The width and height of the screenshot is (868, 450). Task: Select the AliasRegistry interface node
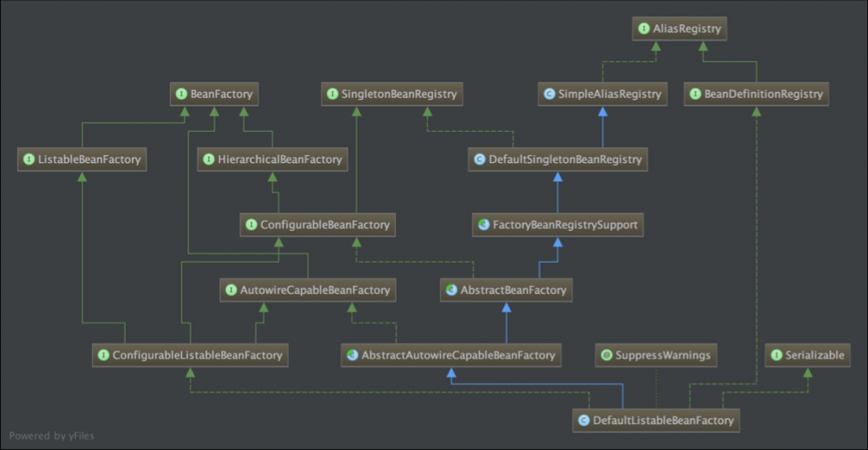(x=680, y=29)
